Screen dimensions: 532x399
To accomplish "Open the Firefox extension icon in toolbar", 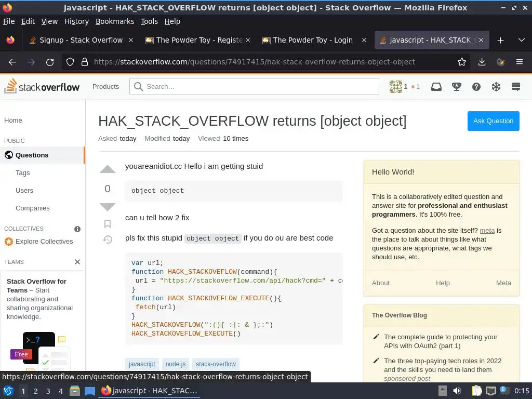I will (500, 62).
